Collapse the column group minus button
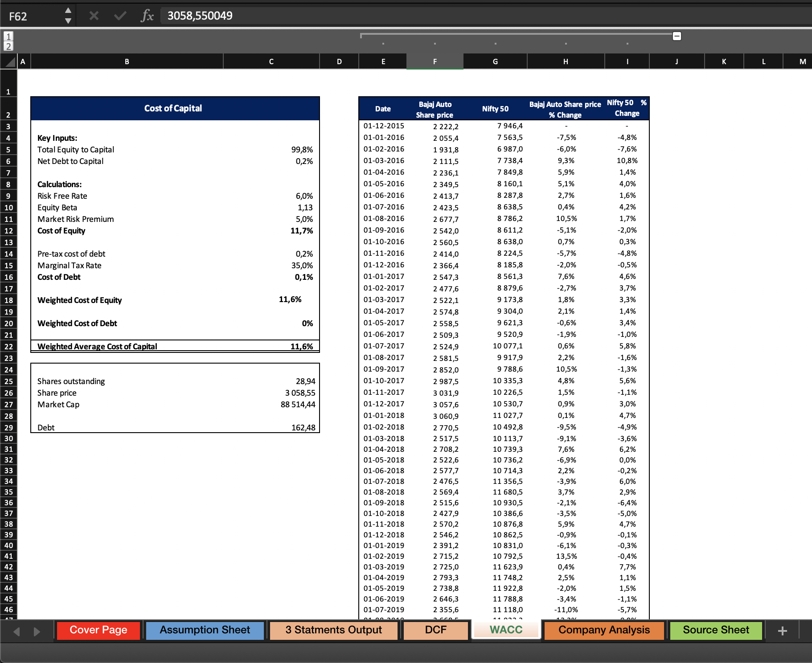The height and width of the screenshot is (663, 812). tap(677, 36)
